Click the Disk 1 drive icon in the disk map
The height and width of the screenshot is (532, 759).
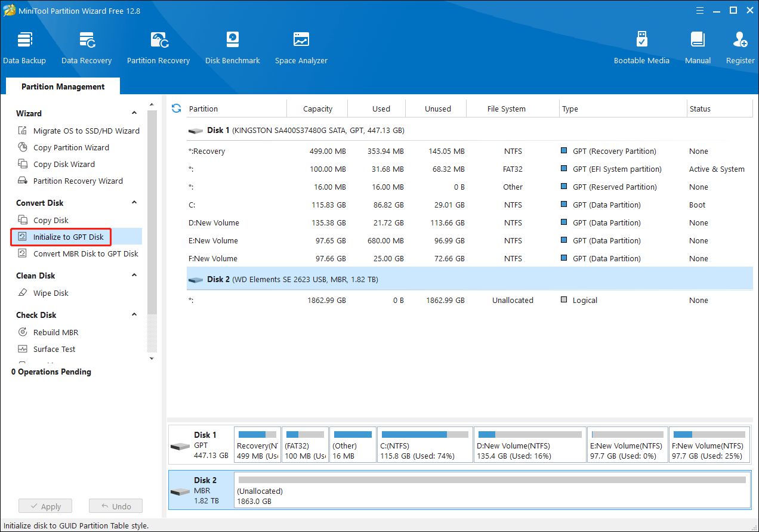(x=180, y=446)
